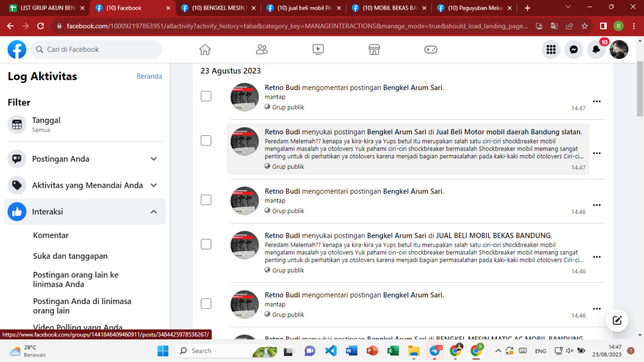The image size is (644, 362).
Task: Expand Aktivitas yang Menandai Anda chevron
Action: click(x=154, y=185)
